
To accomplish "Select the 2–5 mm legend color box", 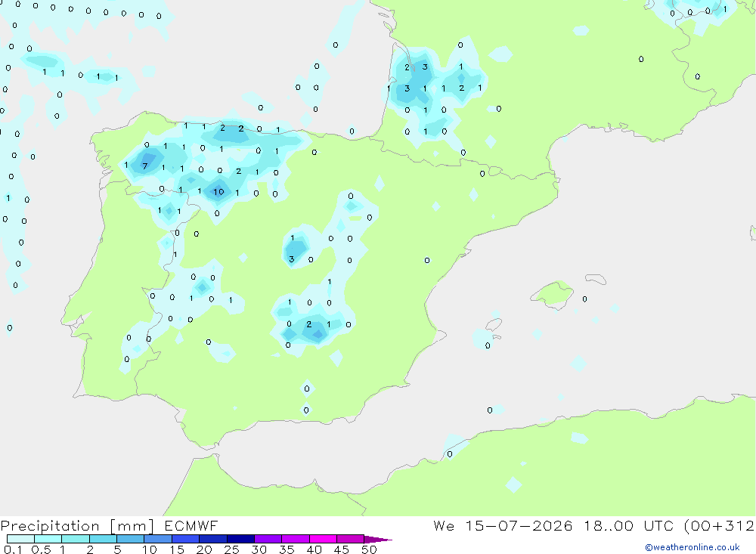I will coord(103,539).
